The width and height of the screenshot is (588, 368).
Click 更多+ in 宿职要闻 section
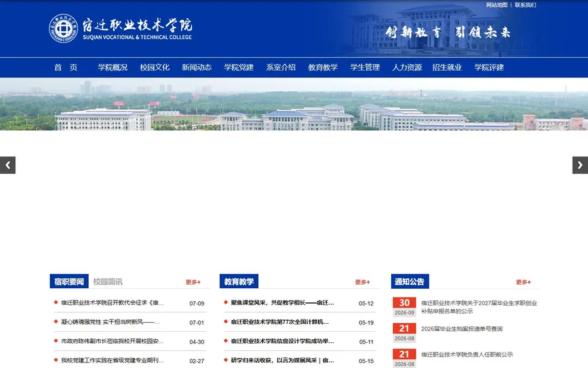(193, 282)
